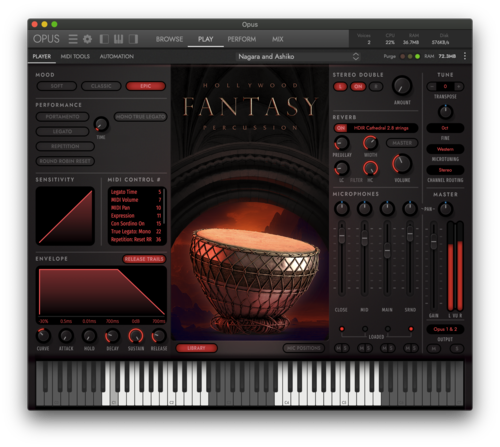Click the Mic Positions button
This screenshot has width=500, height=447.
tap(304, 348)
